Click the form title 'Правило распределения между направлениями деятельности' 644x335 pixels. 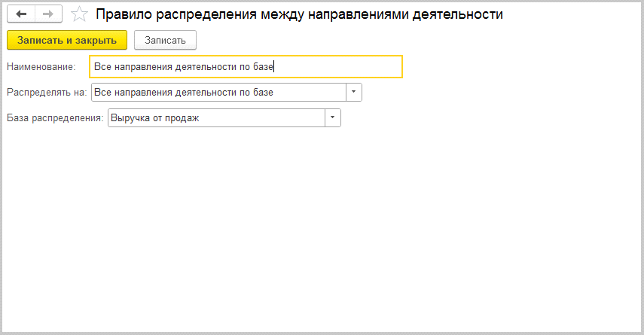299,14
